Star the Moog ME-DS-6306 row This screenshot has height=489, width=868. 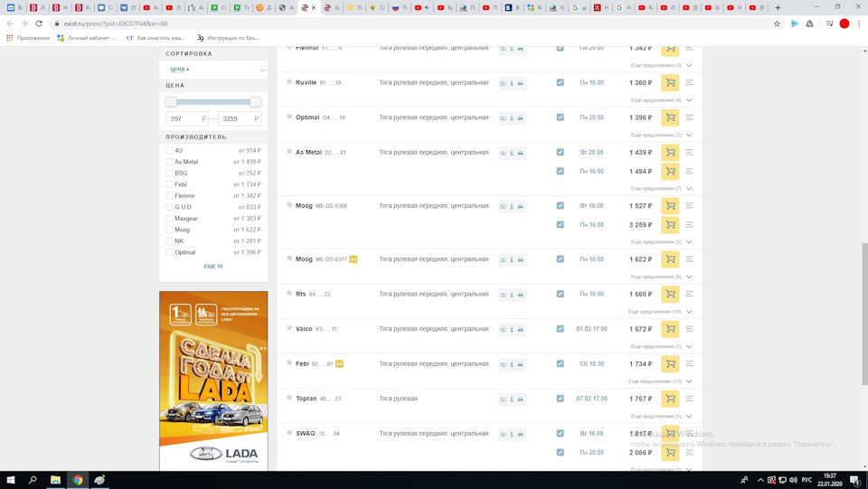[289, 204]
